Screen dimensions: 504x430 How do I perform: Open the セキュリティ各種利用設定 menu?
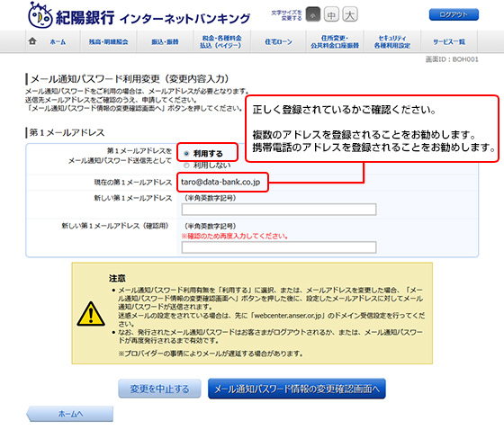(392, 41)
